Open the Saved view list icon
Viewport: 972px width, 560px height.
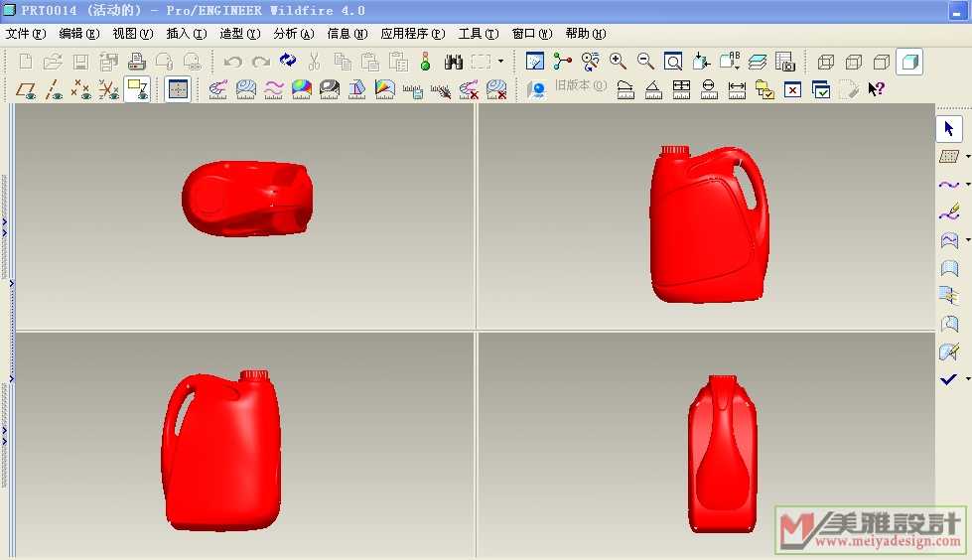coord(730,61)
